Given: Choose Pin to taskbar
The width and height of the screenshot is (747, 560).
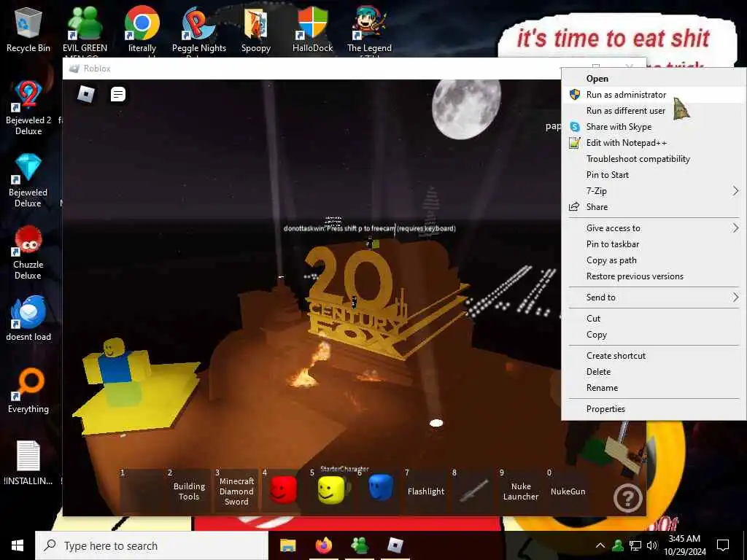Looking at the screenshot, I should click(x=654, y=244).
